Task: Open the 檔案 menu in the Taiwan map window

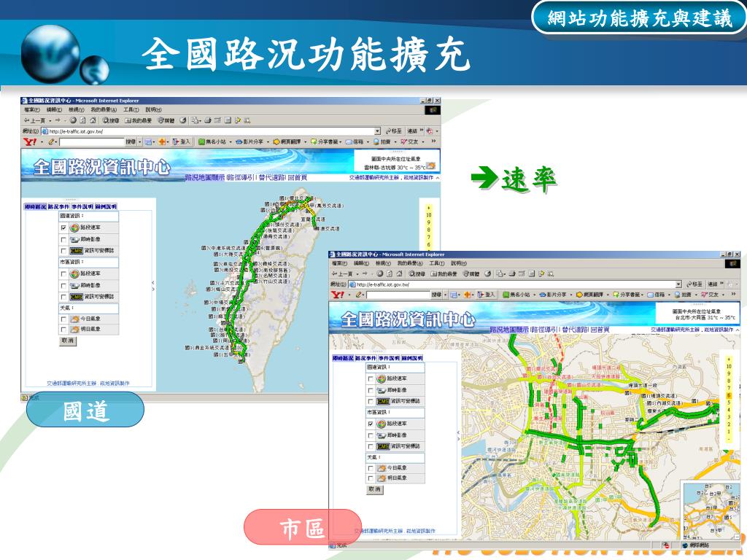Action: pyautogui.click(x=32, y=110)
